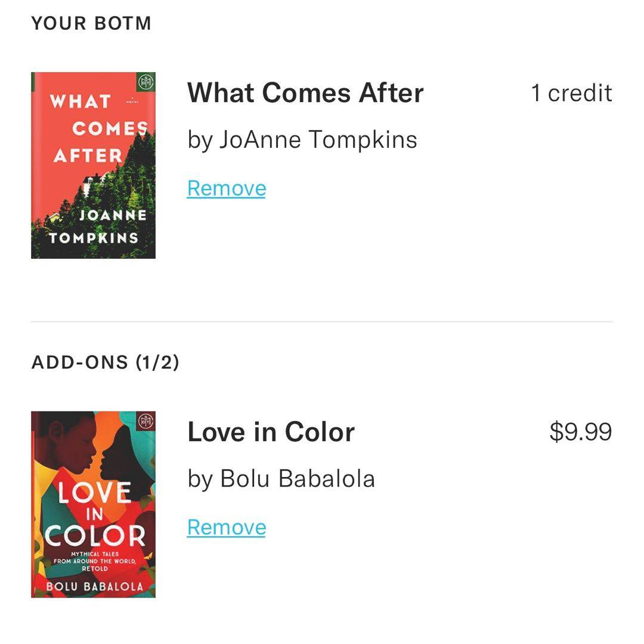Open the Love in Color book cover

coord(93,504)
